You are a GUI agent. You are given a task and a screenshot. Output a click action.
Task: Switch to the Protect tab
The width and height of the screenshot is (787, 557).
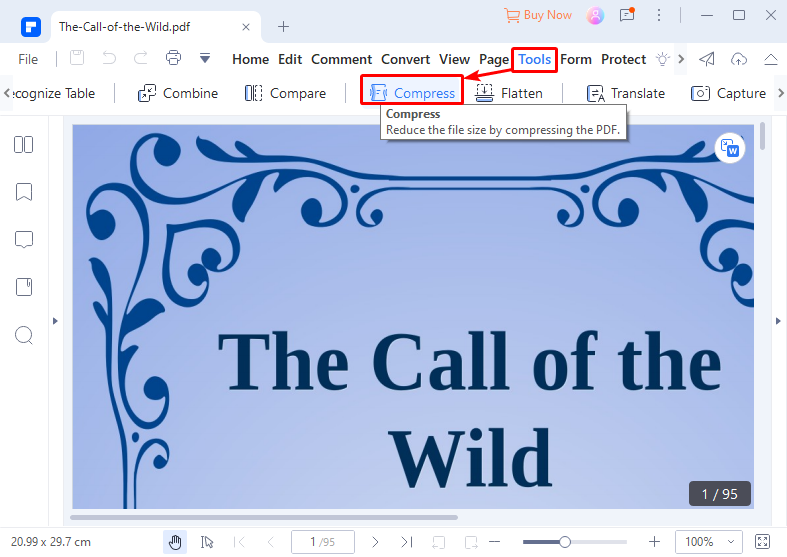coord(623,59)
